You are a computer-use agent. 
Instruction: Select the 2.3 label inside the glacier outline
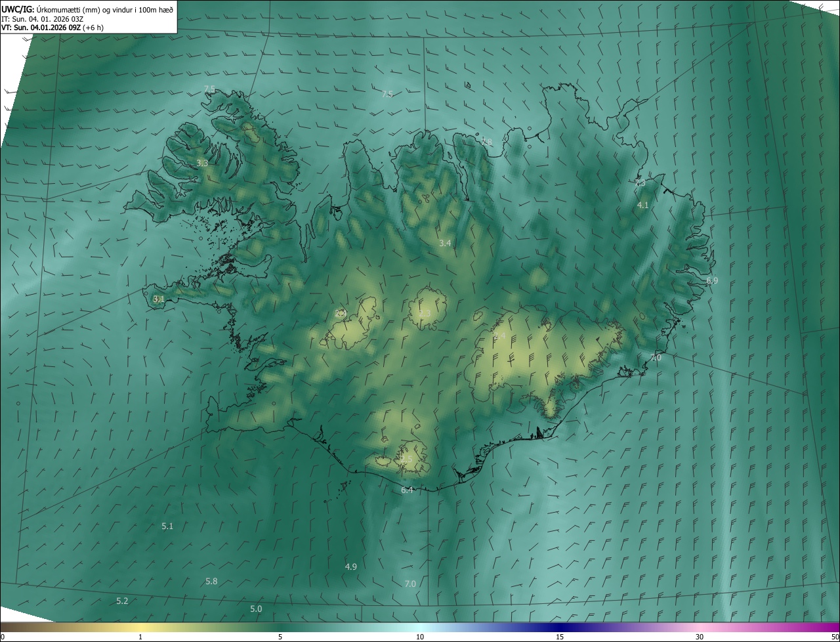pyautogui.click(x=425, y=313)
